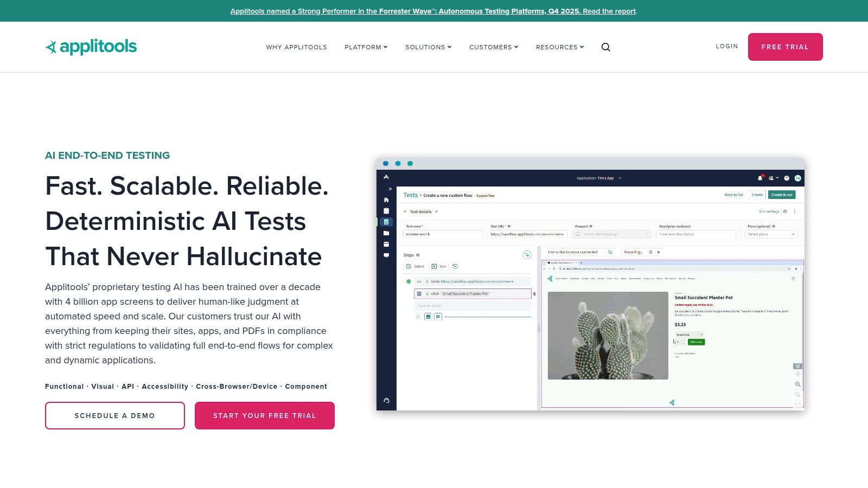Click the pencil edit icon next to Test details
The image size is (868, 488).
pyautogui.click(x=436, y=211)
